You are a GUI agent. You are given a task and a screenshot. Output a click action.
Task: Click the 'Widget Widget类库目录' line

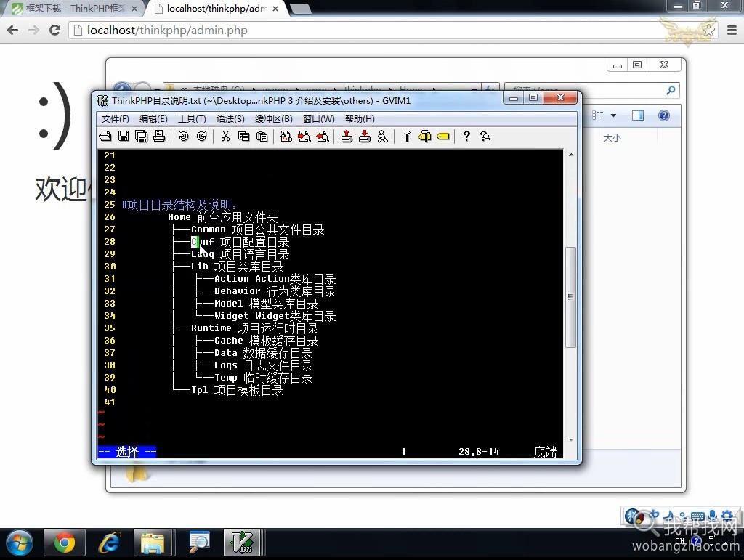tap(275, 316)
